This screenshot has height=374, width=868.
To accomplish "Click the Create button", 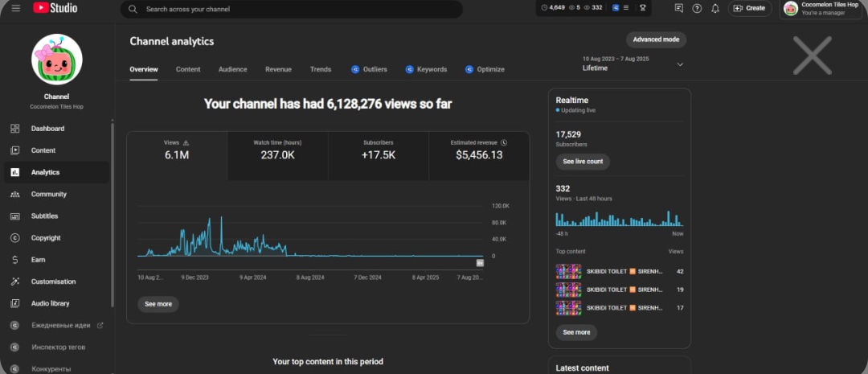I will coord(750,8).
